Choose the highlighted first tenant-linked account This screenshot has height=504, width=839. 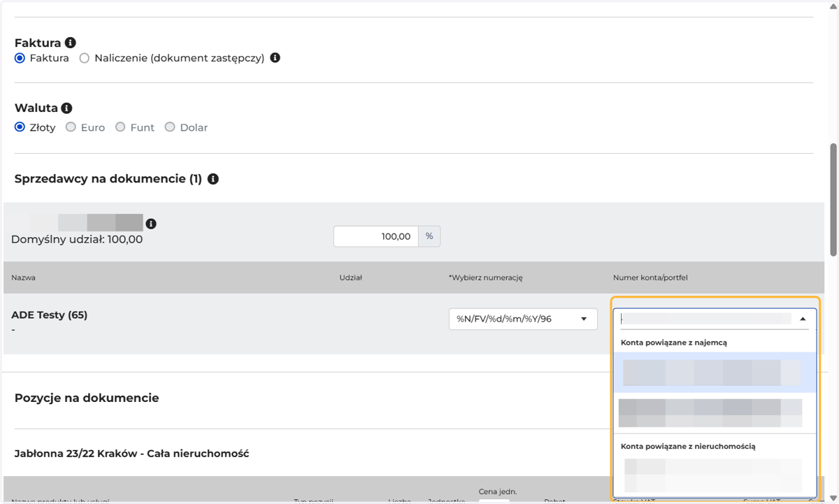(x=715, y=373)
